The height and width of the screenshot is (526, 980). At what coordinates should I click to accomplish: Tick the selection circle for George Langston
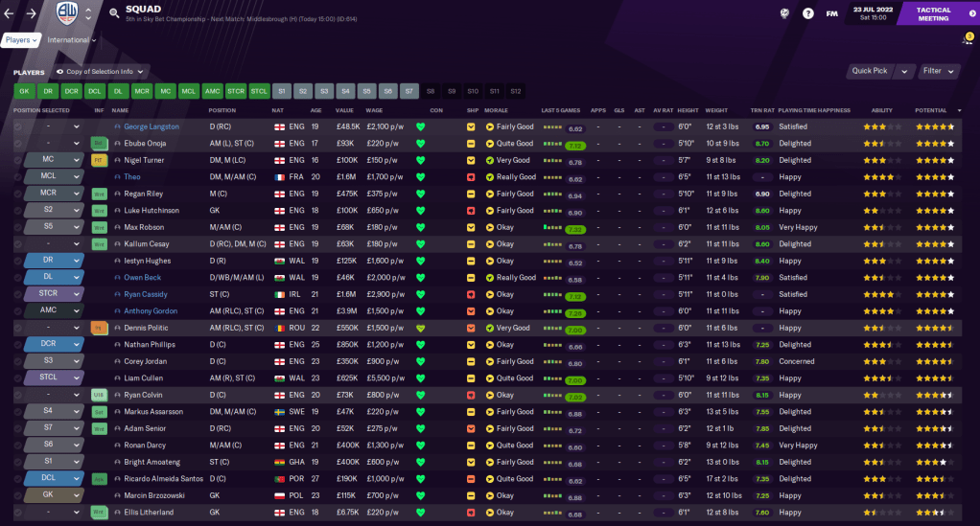tap(17, 126)
